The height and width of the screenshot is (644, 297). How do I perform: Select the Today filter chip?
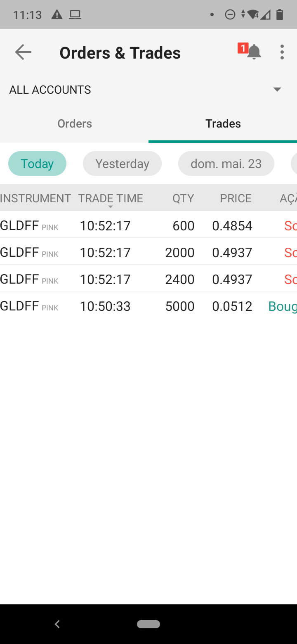click(37, 164)
